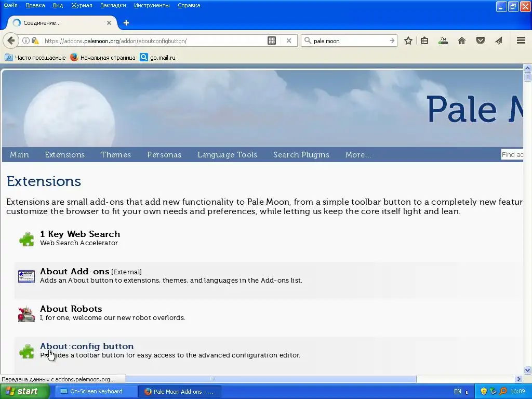Click the padlock warning icon in address bar
Screen dimensions: 532x399
[35, 41]
